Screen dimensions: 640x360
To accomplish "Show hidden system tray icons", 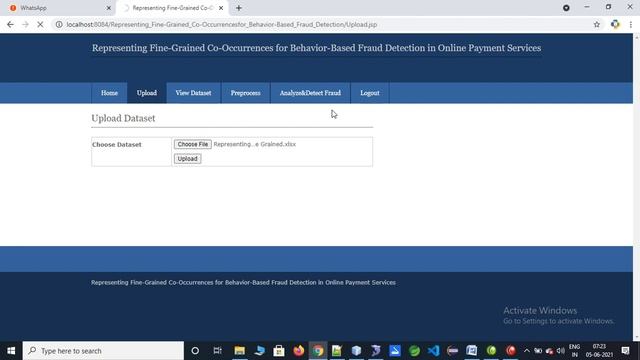I will (527, 351).
